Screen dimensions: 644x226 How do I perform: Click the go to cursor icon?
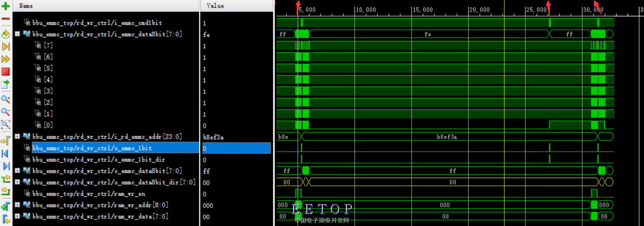point(5,140)
